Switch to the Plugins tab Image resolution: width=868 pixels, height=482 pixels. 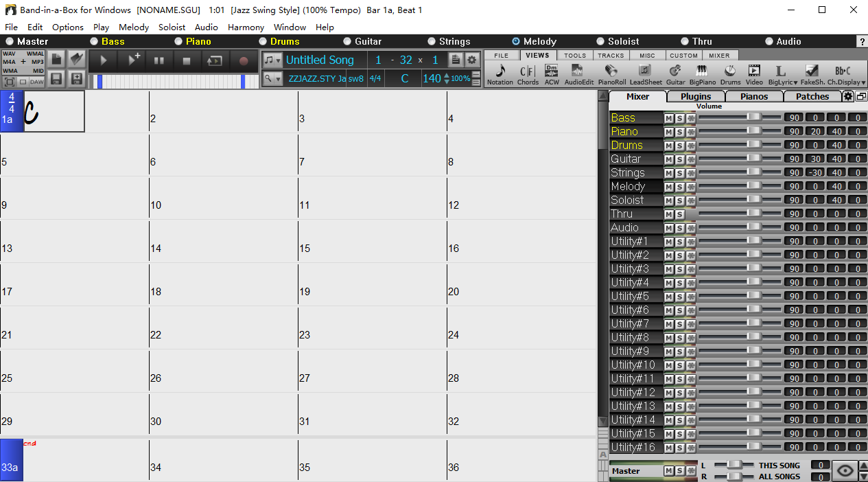[695, 97]
